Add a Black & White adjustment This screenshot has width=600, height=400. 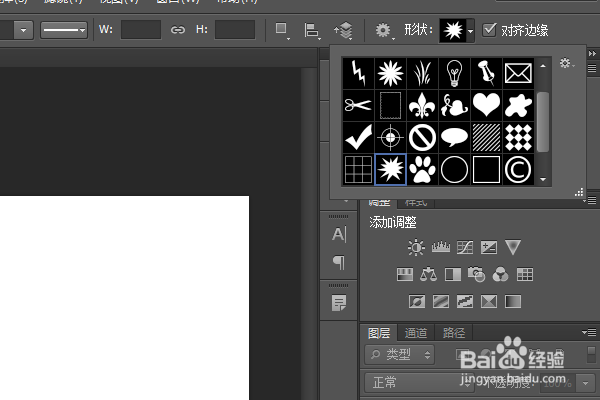click(453, 274)
